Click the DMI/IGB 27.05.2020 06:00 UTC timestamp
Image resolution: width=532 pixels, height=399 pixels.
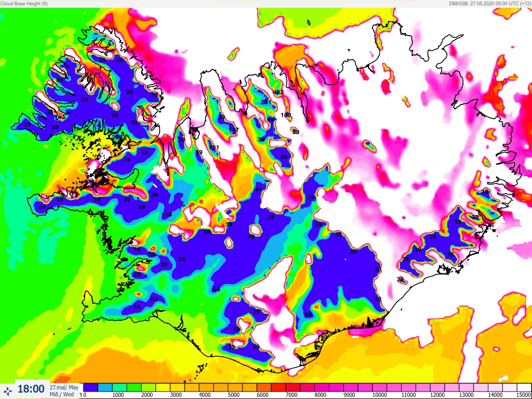click(x=490, y=4)
